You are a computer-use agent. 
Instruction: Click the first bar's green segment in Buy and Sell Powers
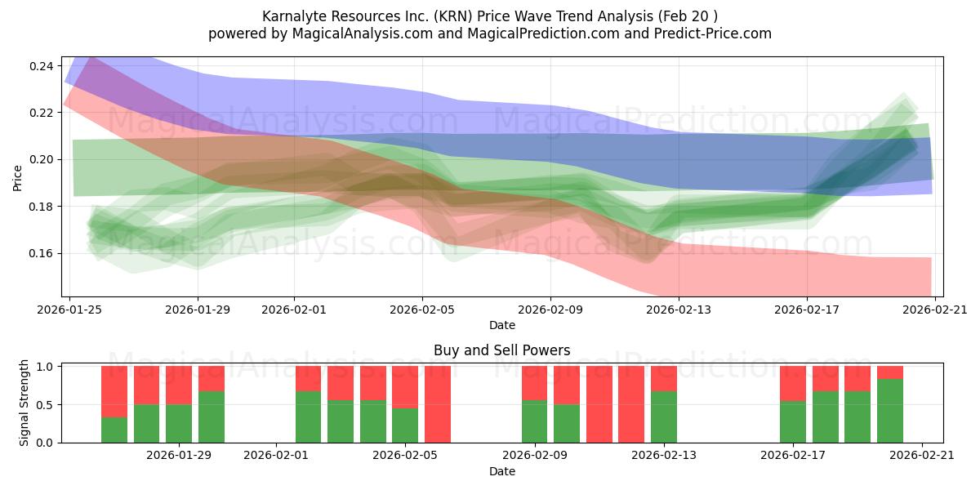[x=114, y=430]
